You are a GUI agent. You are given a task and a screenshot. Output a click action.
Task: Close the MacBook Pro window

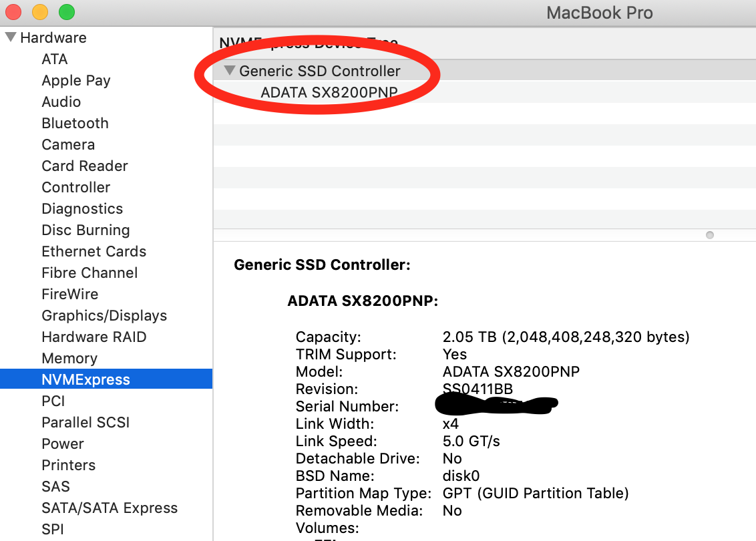[x=13, y=12]
